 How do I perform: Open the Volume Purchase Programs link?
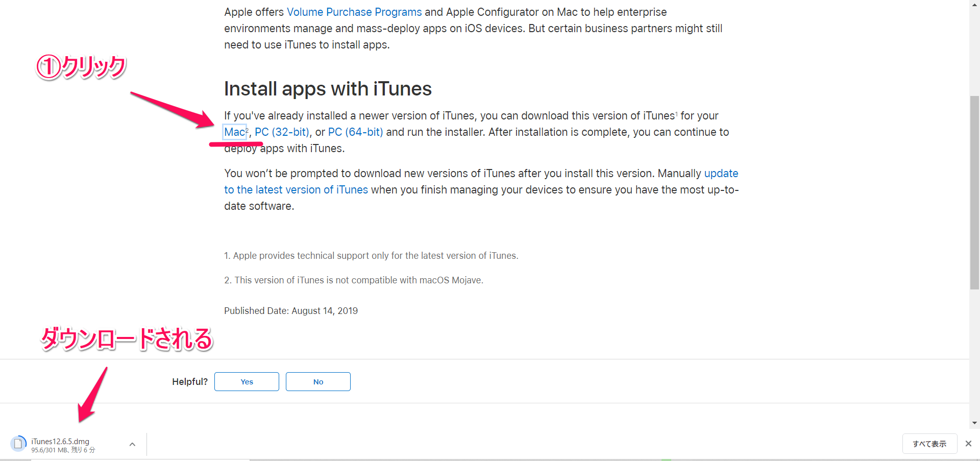(354, 12)
